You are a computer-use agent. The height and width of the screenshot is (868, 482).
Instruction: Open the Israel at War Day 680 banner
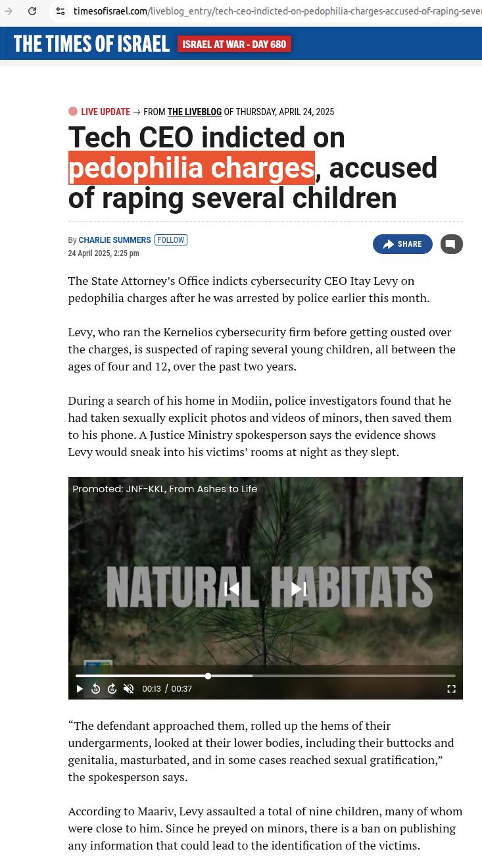click(x=234, y=44)
